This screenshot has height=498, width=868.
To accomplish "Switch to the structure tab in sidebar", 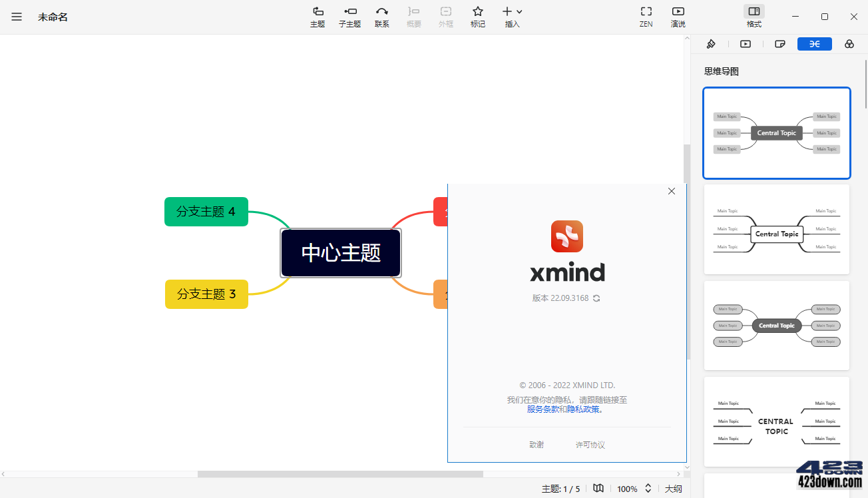I will pos(814,44).
